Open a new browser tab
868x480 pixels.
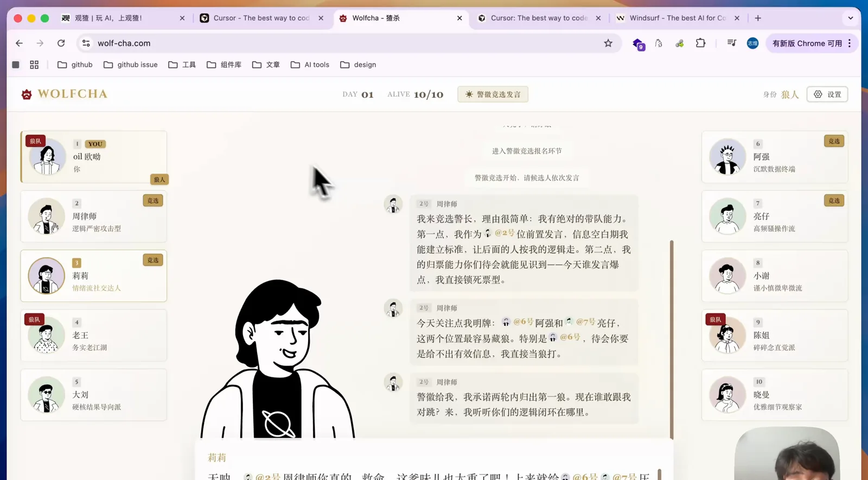758,18
